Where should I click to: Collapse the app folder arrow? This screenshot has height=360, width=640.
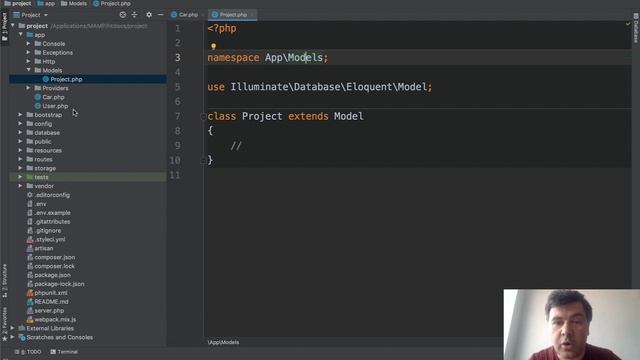[x=20, y=35]
